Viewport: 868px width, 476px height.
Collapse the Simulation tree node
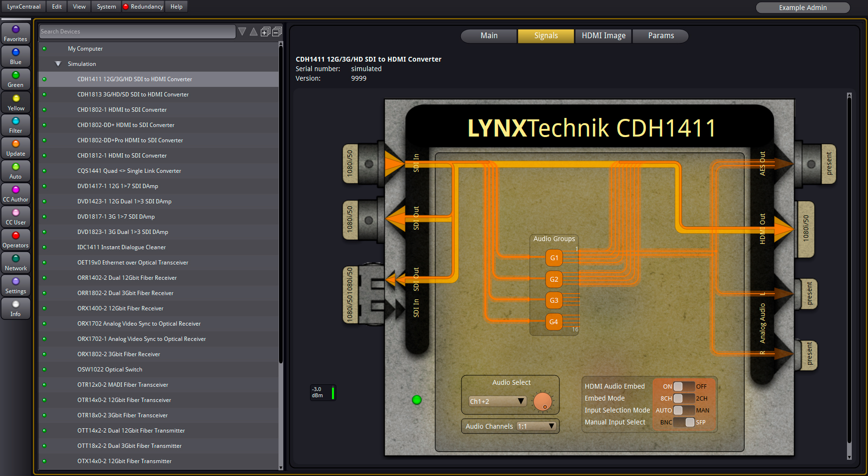tap(58, 64)
